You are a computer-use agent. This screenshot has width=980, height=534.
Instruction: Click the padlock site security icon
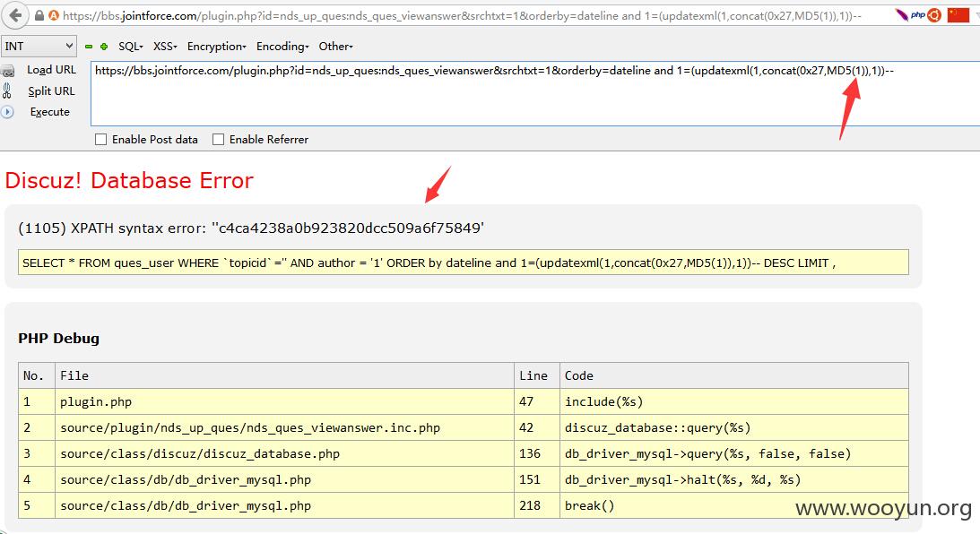(39, 15)
